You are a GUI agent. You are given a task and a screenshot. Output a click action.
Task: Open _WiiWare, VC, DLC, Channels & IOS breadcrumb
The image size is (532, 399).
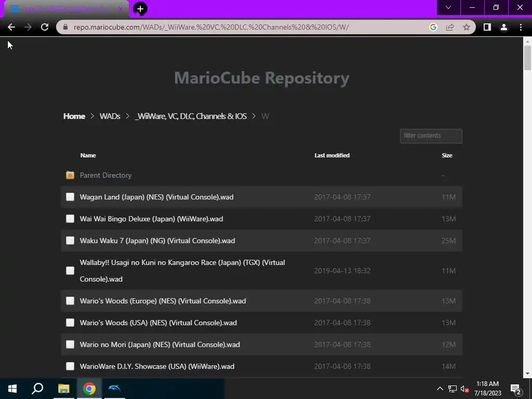point(191,116)
